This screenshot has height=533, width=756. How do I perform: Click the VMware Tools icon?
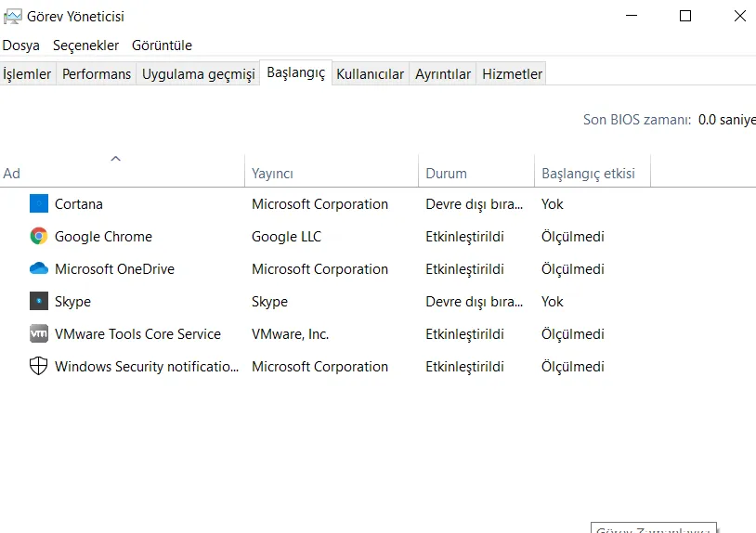39,333
